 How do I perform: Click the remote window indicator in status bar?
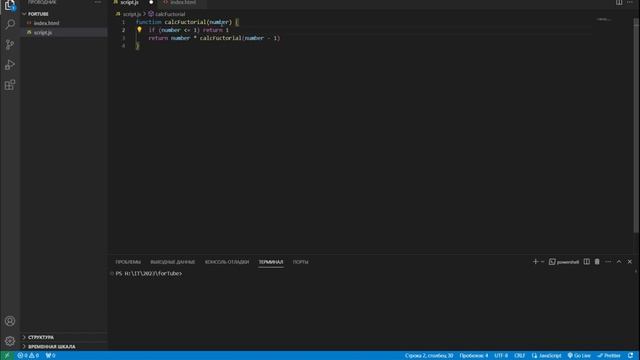click(x=7, y=356)
